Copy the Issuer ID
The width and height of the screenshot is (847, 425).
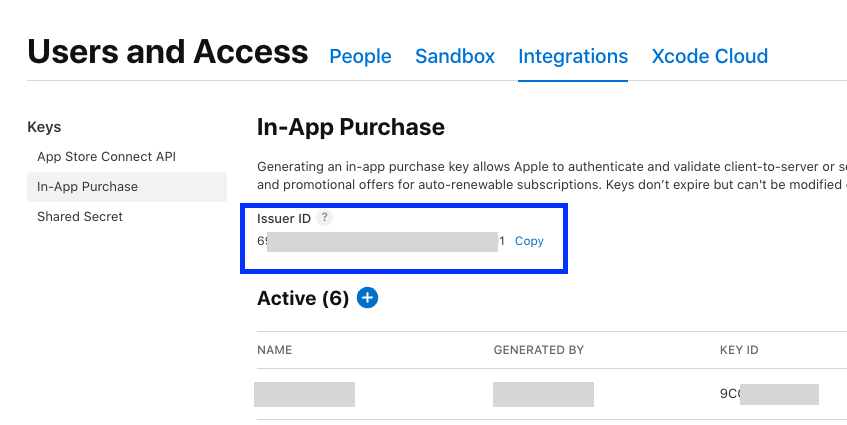pyautogui.click(x=529, y=241)
